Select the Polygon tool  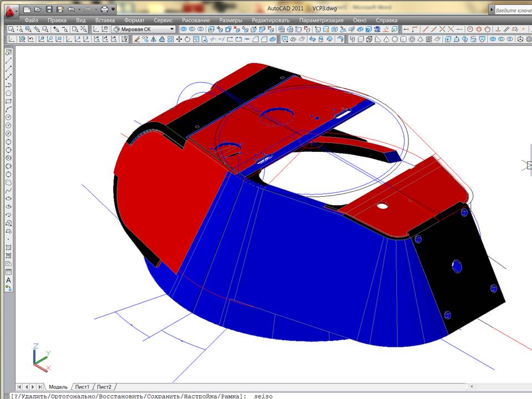[8, 93]
